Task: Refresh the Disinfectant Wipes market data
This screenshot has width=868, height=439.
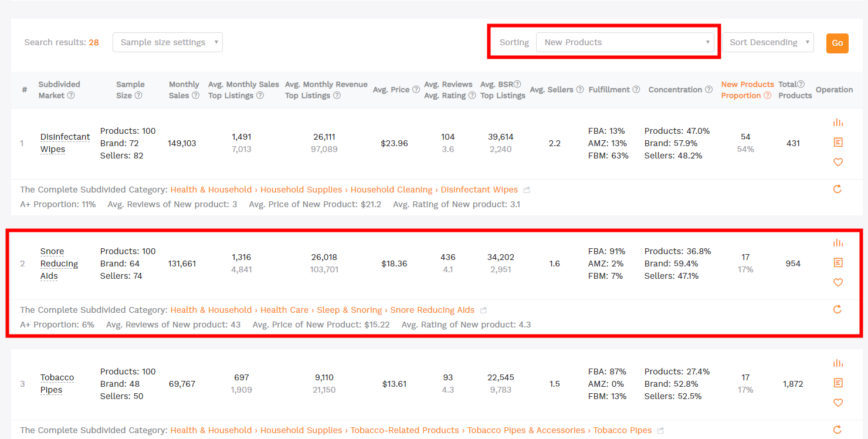Action: coord(837,189)
